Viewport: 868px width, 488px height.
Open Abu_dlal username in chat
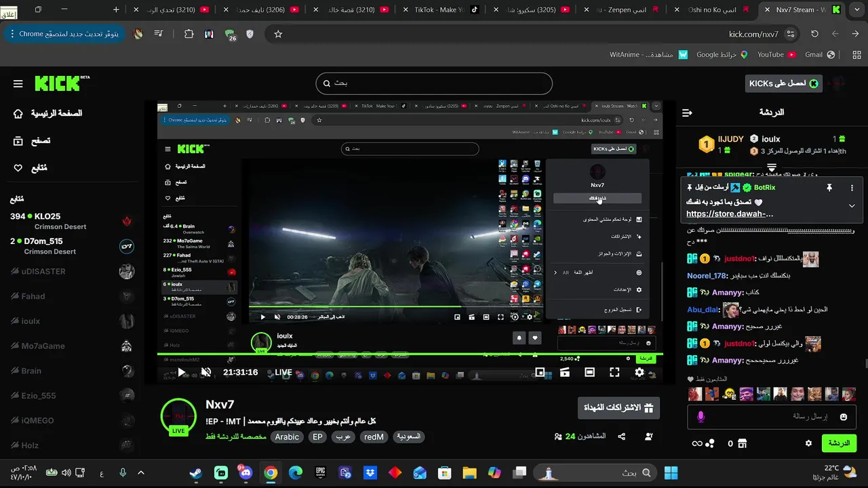(703, 310)
